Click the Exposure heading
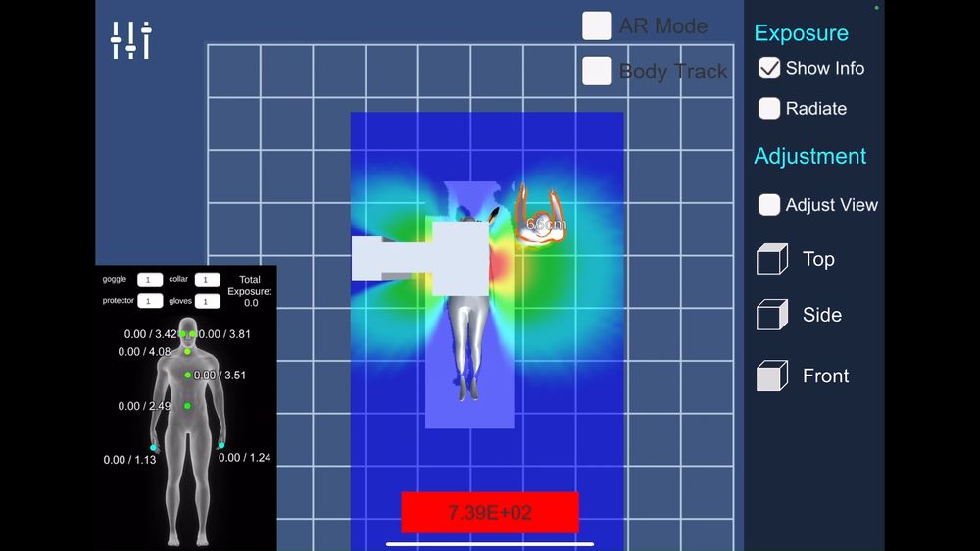The height and width of the screenshot is (551, 980). [x=802, y=33]
